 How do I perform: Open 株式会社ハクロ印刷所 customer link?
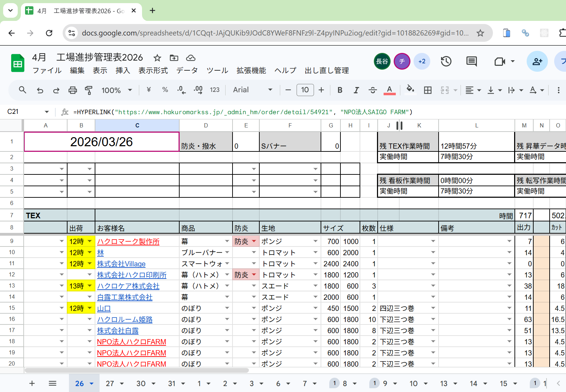[x=132, y=275]
